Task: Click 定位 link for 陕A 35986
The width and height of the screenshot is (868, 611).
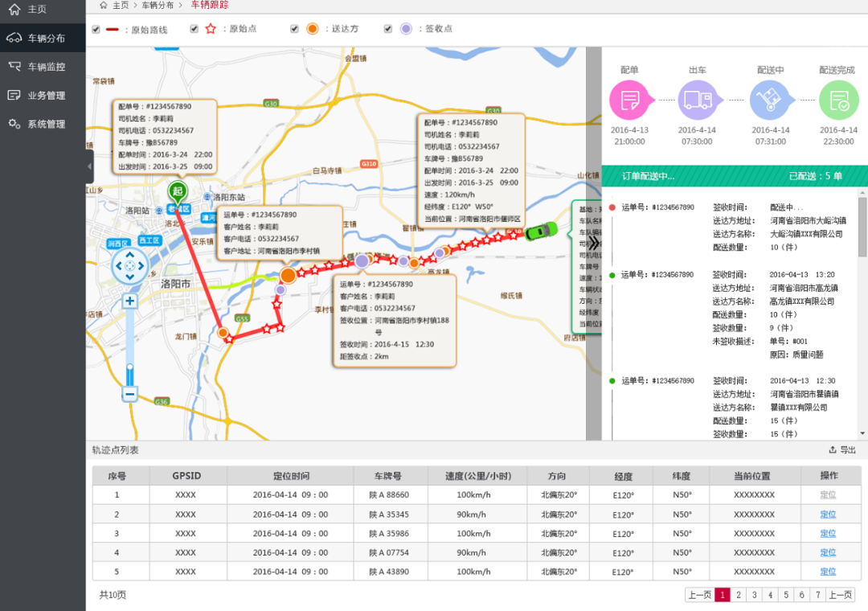Action: (x=828, y=534)
